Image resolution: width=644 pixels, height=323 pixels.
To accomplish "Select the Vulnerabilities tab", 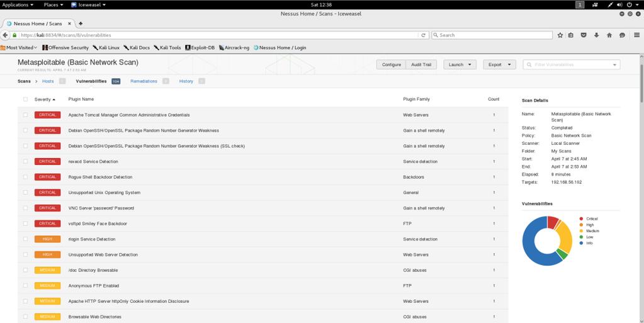I will (x=91, y=81).
